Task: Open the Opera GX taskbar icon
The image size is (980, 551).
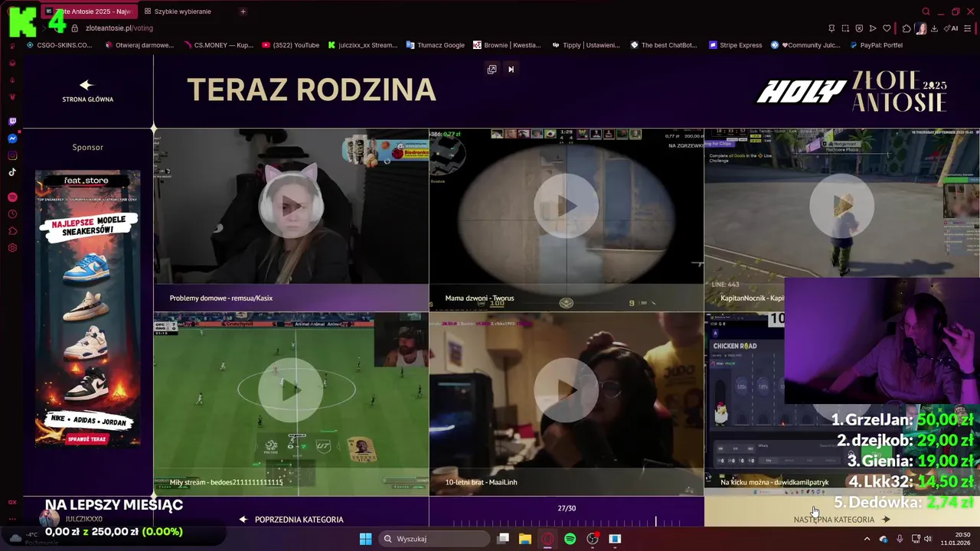Action: 547,539
